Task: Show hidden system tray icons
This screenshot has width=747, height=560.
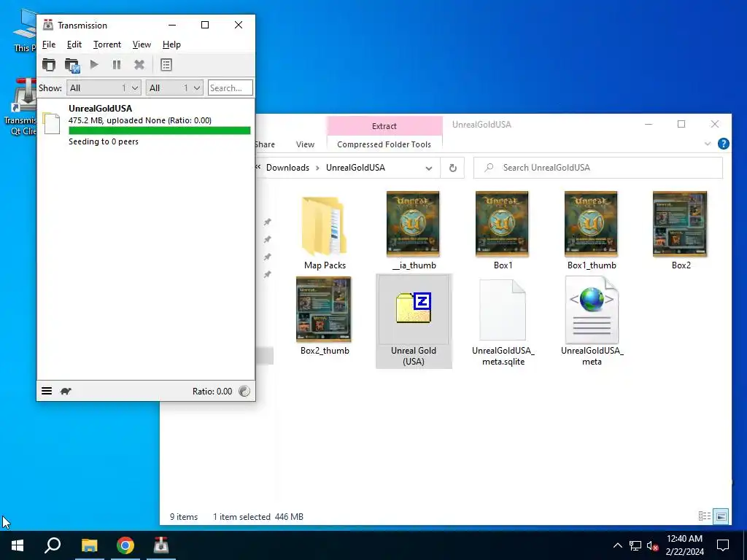Action: pos(617,545)
